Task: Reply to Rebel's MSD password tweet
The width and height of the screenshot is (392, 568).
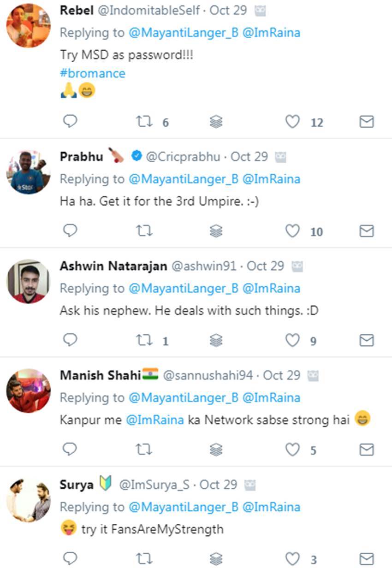Action: click(x=70, y=121)
